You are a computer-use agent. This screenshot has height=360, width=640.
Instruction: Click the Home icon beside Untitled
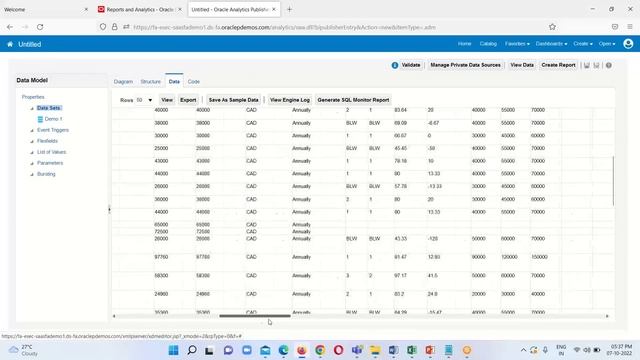tap(10, 44)
